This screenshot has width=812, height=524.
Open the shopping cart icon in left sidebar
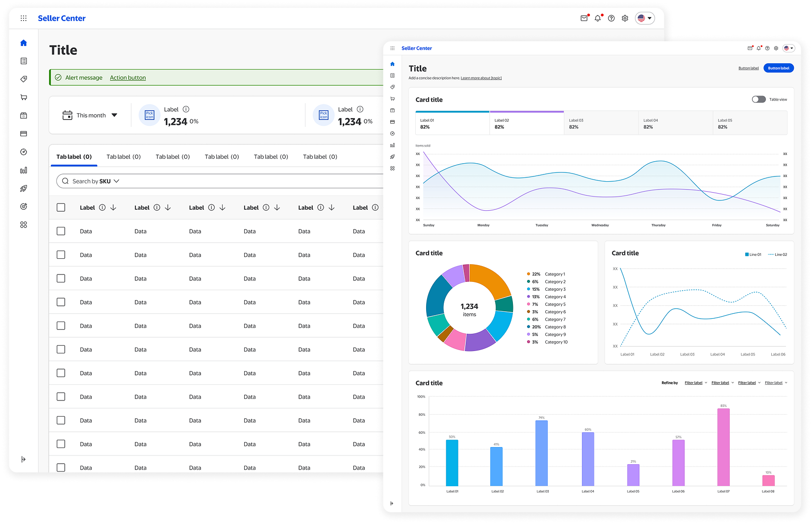coord(24,98)
